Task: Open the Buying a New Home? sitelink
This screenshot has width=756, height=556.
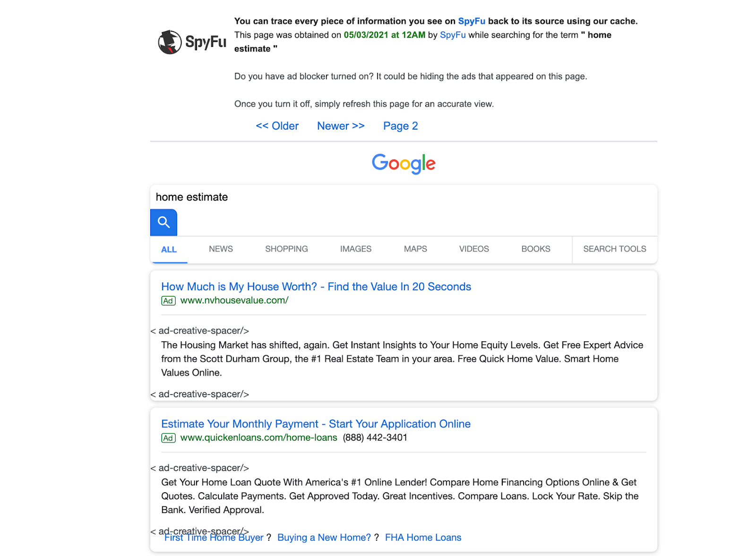Action: click(x=324, y=538)
